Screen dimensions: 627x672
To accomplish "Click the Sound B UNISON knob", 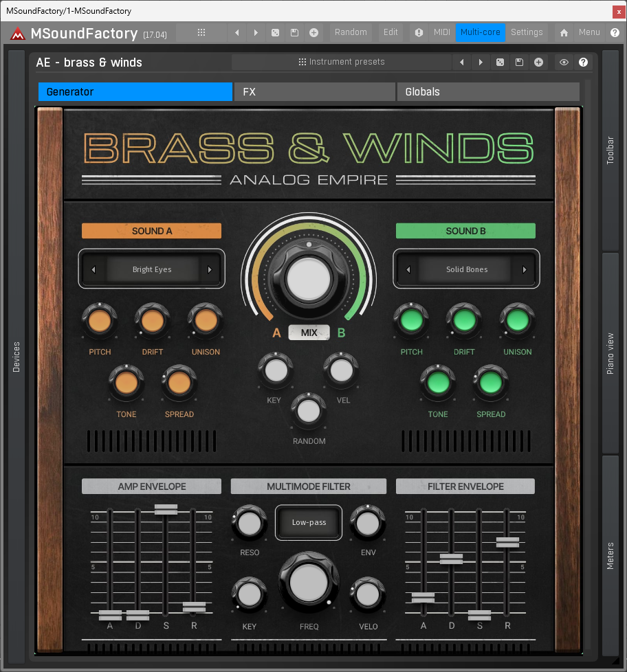I will 517,321.
